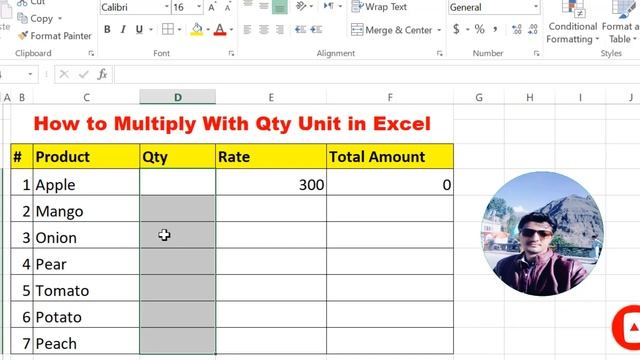Click the Total Amount header cell

pos(390,157)
